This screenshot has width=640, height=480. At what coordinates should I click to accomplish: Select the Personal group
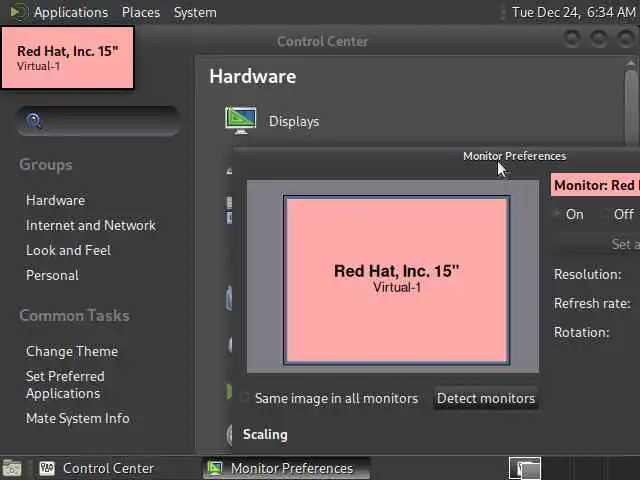coord(52,275)
